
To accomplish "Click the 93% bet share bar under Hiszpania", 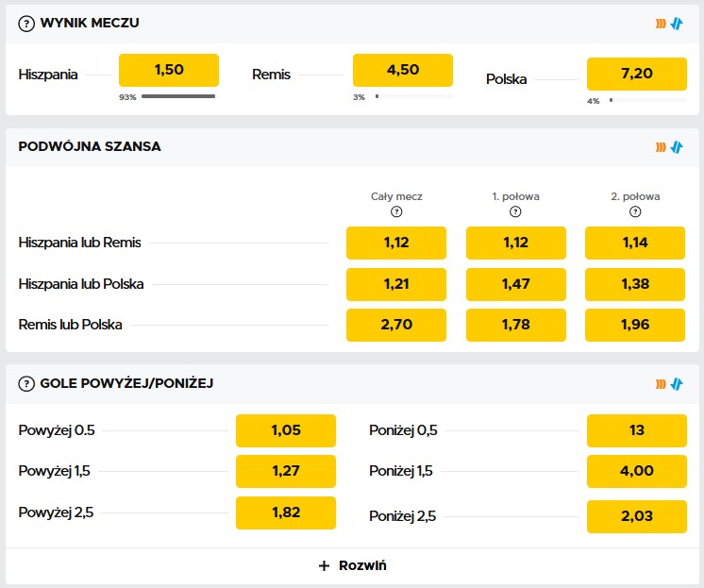I will pos(178,96).
